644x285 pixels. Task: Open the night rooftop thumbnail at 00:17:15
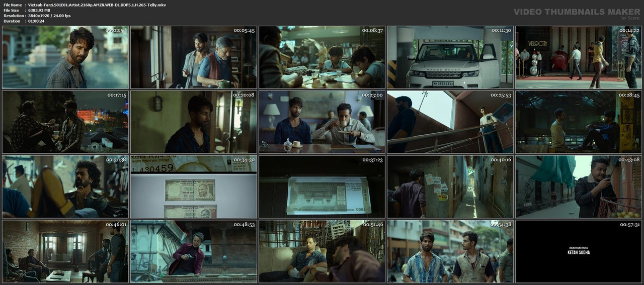(x=65, y=122)
